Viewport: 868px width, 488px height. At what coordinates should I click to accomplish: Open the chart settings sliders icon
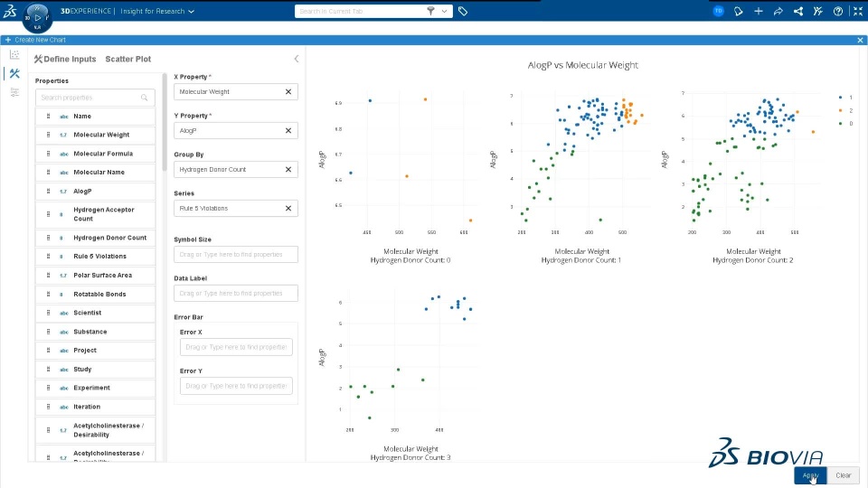tap(14, 92)
